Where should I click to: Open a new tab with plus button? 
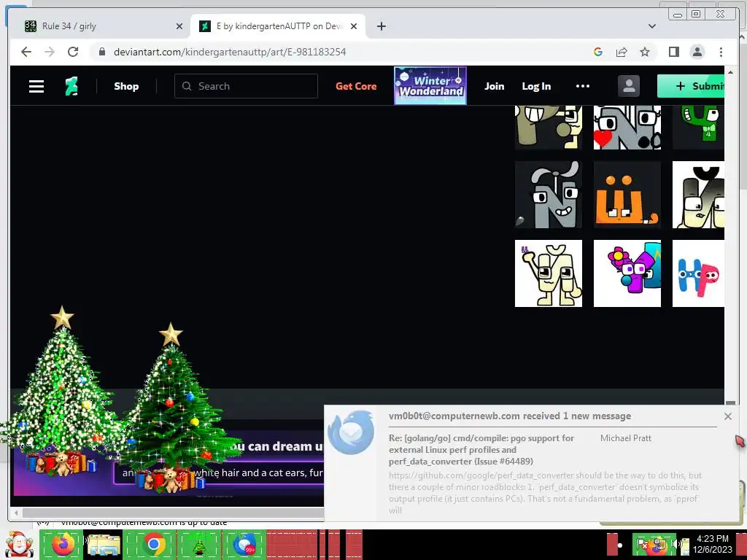pos(381,27)
